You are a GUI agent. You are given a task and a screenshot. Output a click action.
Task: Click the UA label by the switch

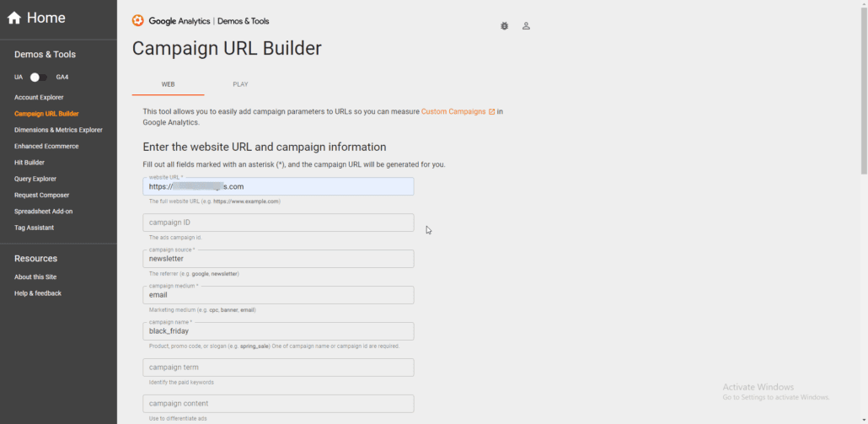point(19,77)
